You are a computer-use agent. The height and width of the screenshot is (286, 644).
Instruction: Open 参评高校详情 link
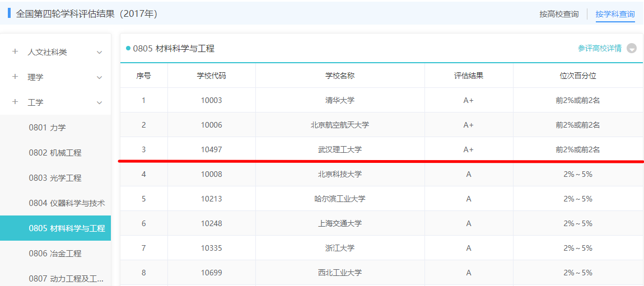click(x=600, y=49)
